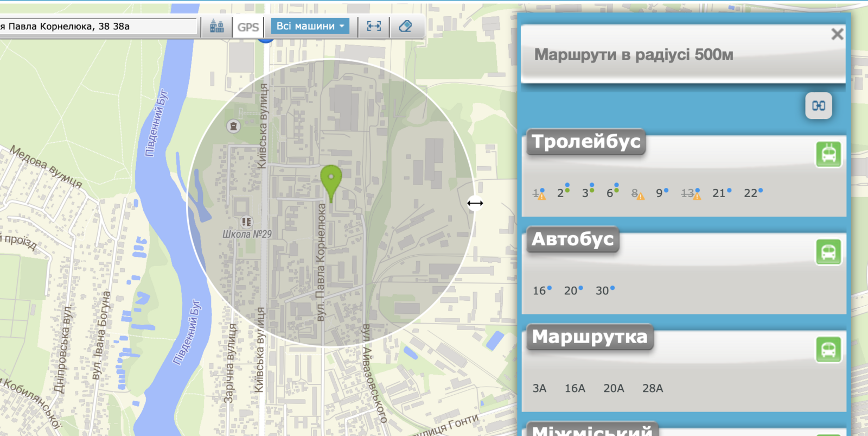
Task: Click the distance measure ruler icon
Action: tap(374, 26)
